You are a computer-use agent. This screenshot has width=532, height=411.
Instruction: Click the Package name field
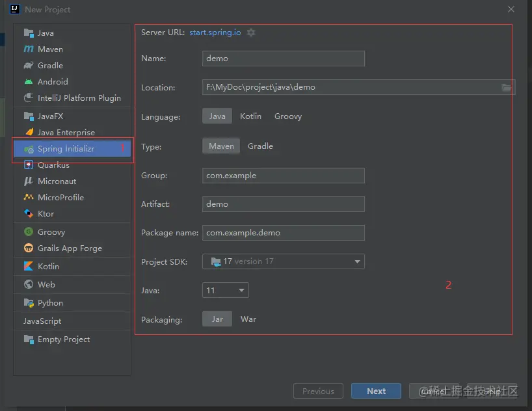pyautogui.click(x=284, y=233)
